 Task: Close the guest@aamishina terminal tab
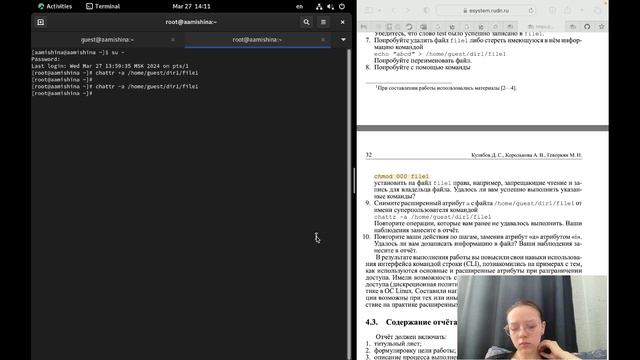(173, 40)
